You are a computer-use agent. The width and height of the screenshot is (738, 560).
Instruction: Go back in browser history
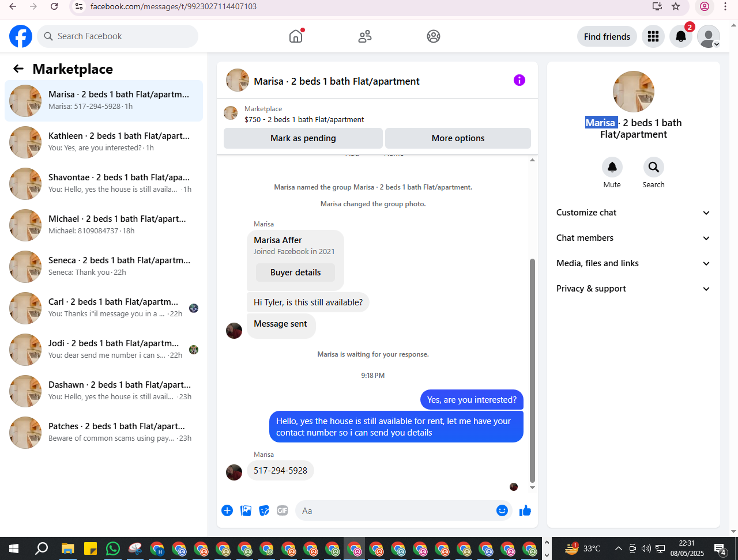pyautogui.click(x=13, y=6)
